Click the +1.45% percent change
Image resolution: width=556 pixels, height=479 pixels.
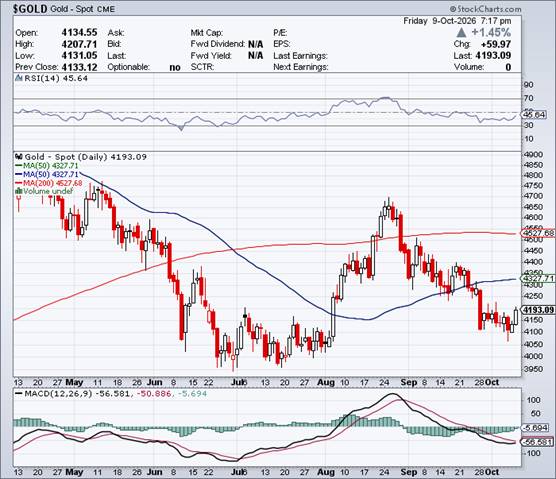pyautogui.click(x=491, y=33)
